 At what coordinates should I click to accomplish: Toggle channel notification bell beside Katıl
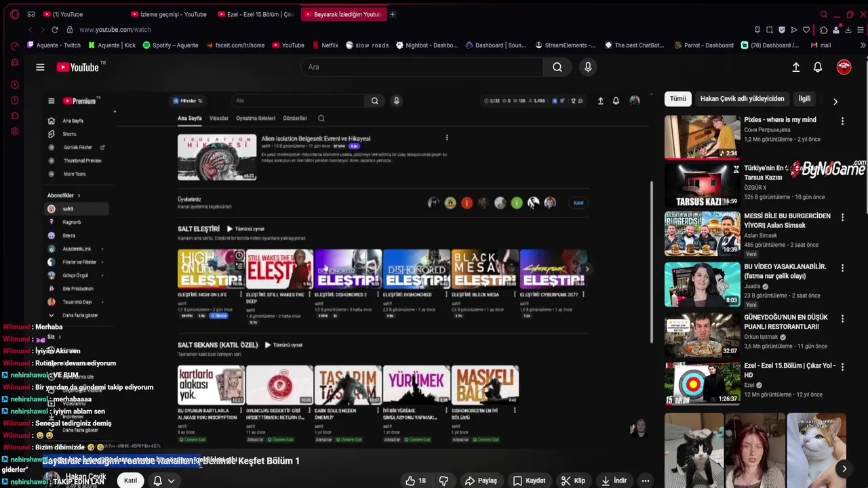tap(157, 481)
